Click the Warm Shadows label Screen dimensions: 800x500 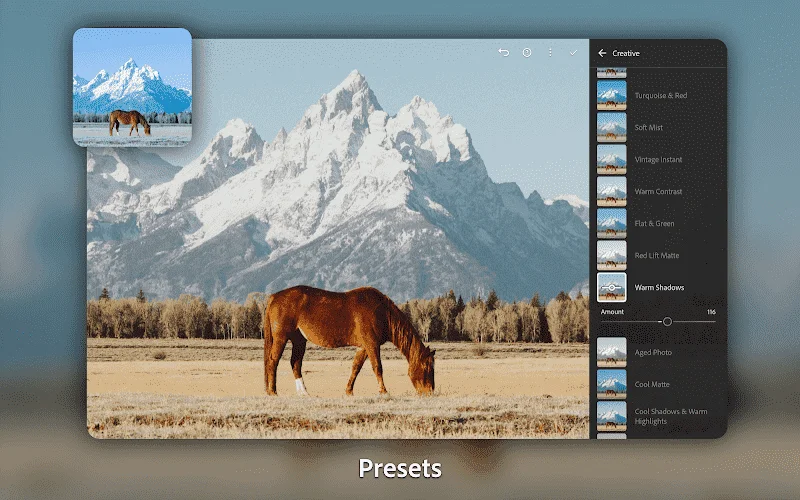point(659,287)
